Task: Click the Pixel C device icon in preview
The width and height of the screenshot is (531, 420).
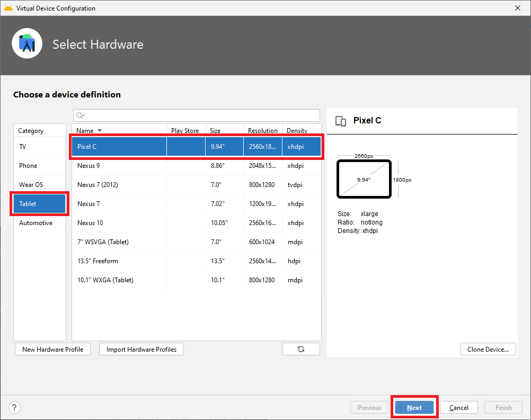Action: coord(341,121)
